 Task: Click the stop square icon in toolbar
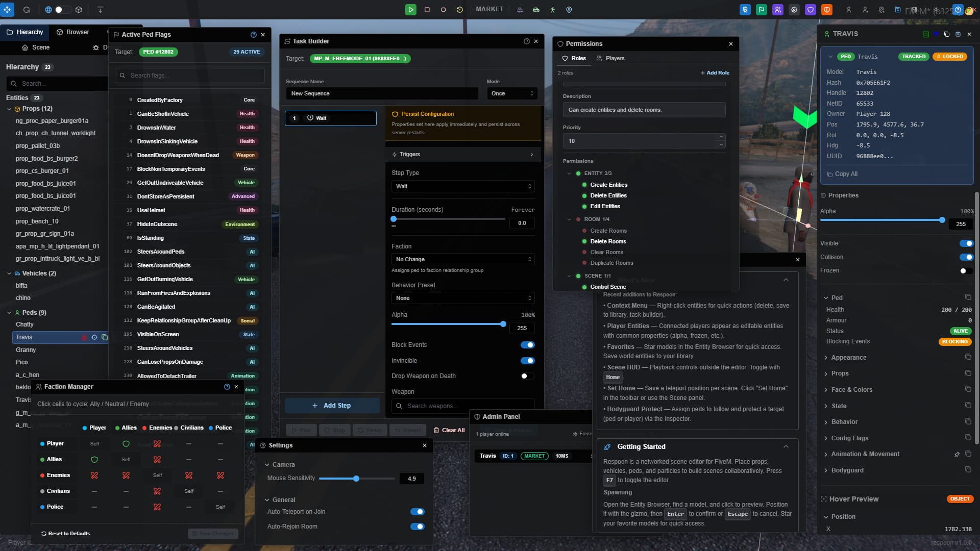click(427, 10)
